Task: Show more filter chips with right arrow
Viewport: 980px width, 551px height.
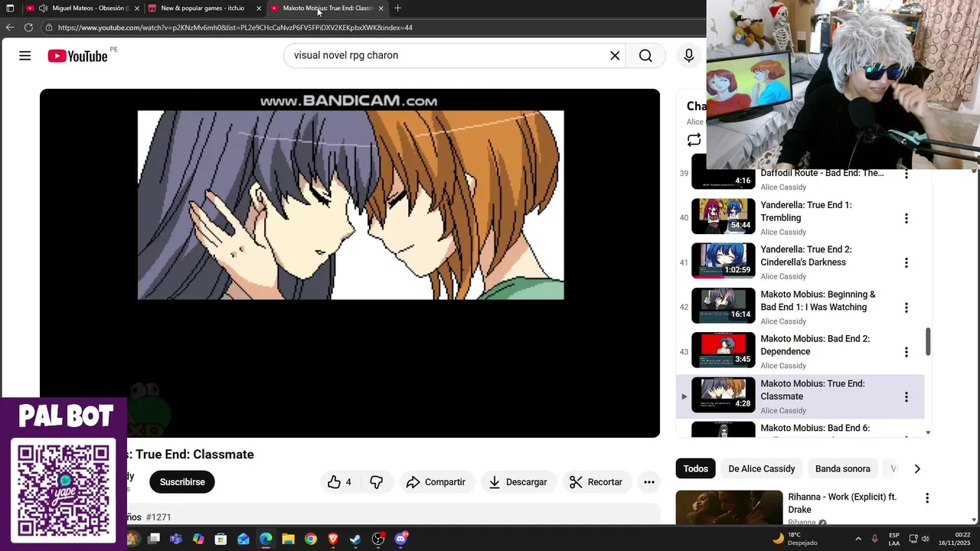Action: pos(916,468)
